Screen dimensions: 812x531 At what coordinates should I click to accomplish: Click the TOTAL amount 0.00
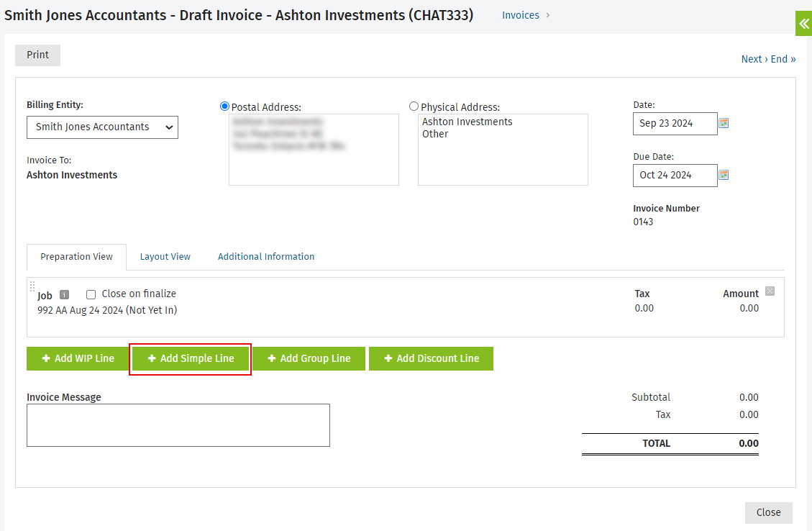coord(749,443)
